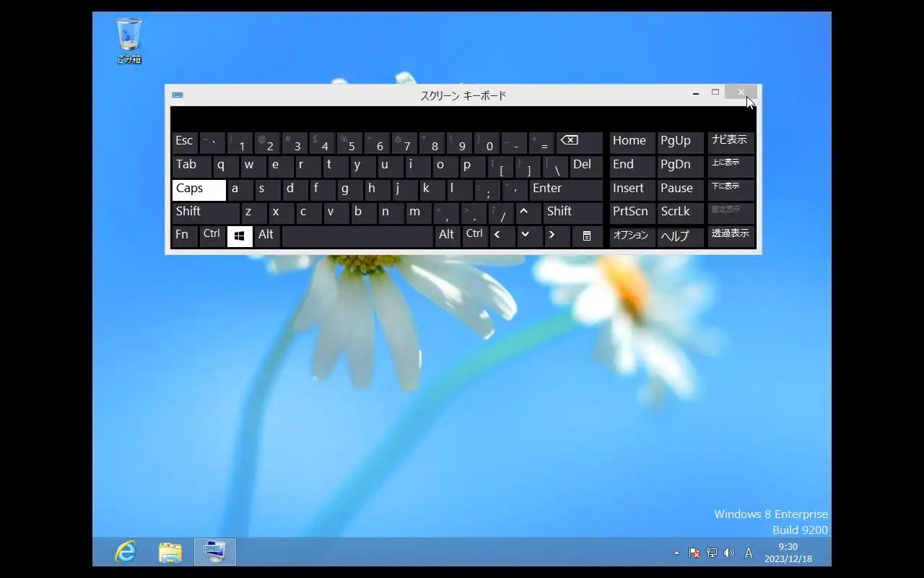924x578 pixels.
Task: Click the z key
Action: pos(254,212)
